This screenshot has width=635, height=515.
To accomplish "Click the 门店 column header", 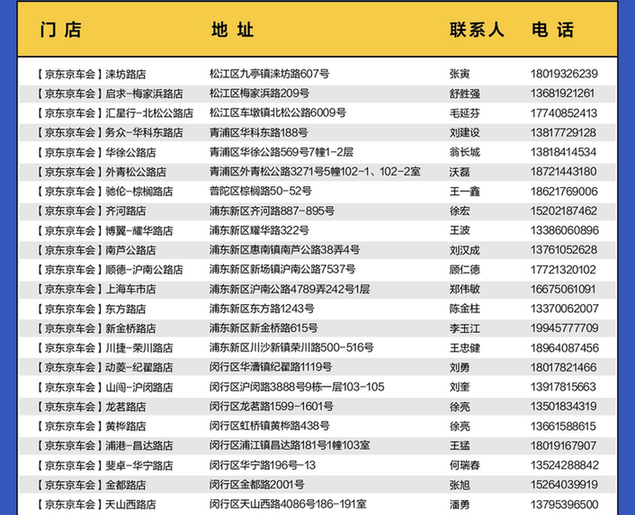I will (61, 30).
